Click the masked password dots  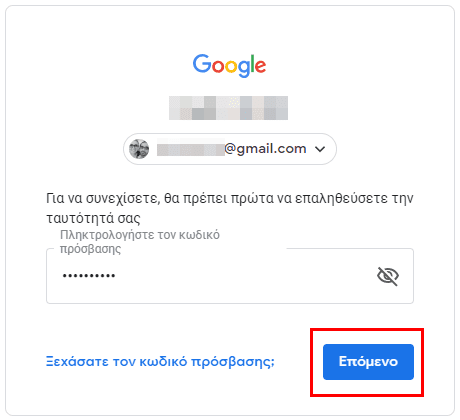tap(89, 276)
